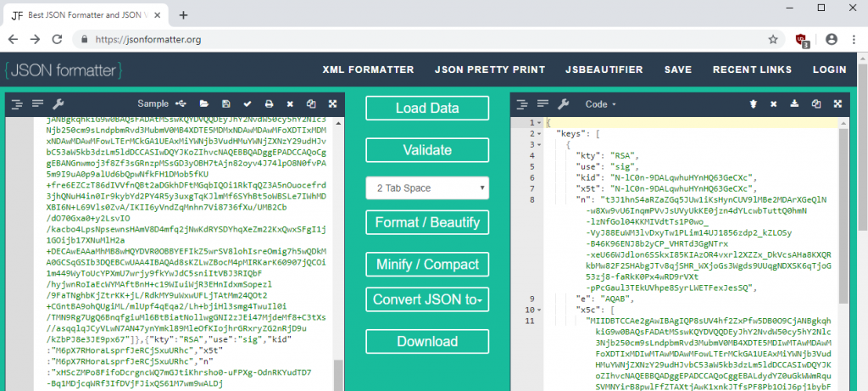
Task: Bookmark page with the star icon
Action: pos(773,39)
